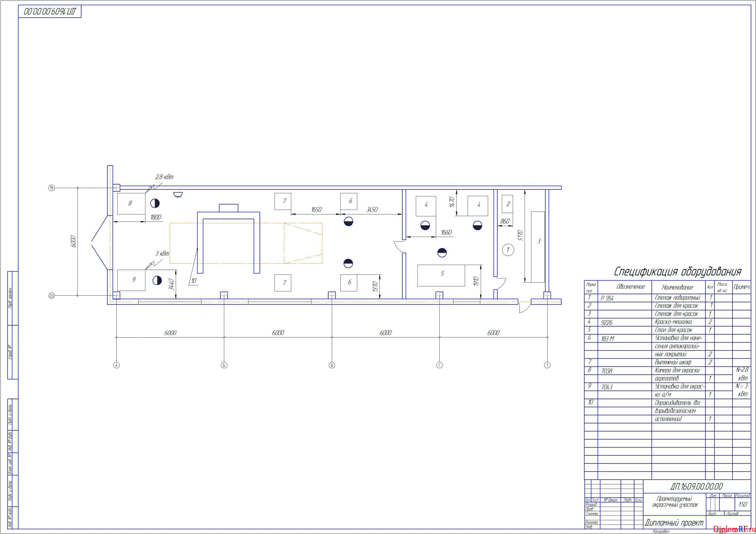Click the "3440" vertical dimension
Image resolution: width=756 pixels, height=534 pixels.
point(171,284)
